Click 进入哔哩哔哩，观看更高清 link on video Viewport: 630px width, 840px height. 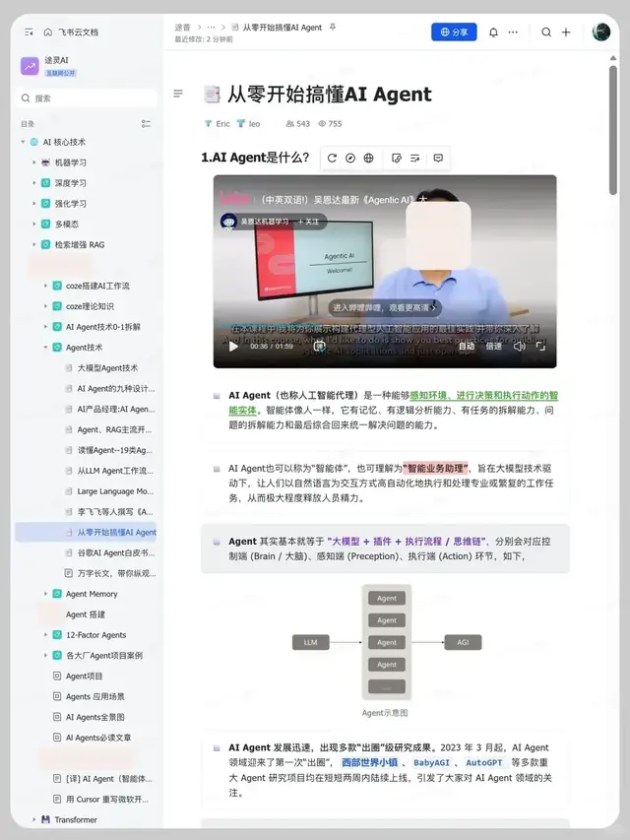point(384,307)
